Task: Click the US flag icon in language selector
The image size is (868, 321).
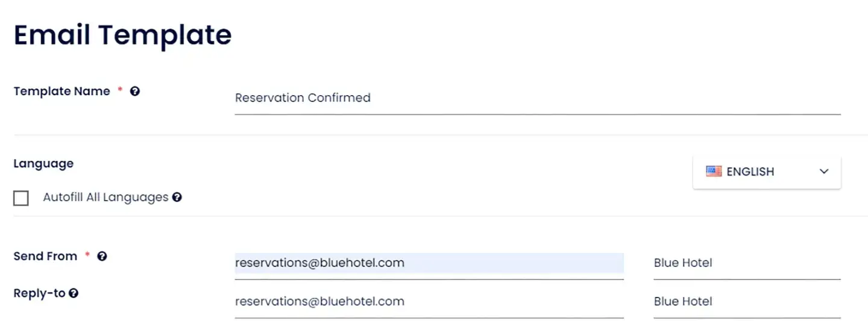Action: 714,172
